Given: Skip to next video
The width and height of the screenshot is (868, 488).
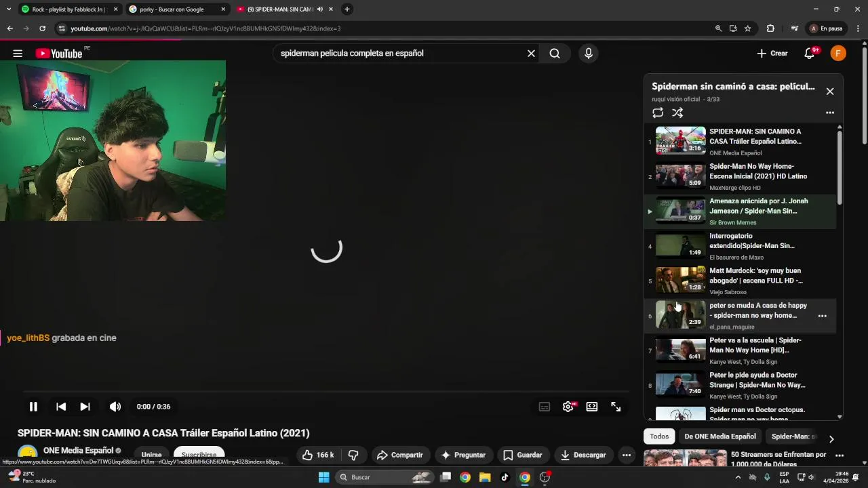Looking at the screenshot, I should pos(85,407).
